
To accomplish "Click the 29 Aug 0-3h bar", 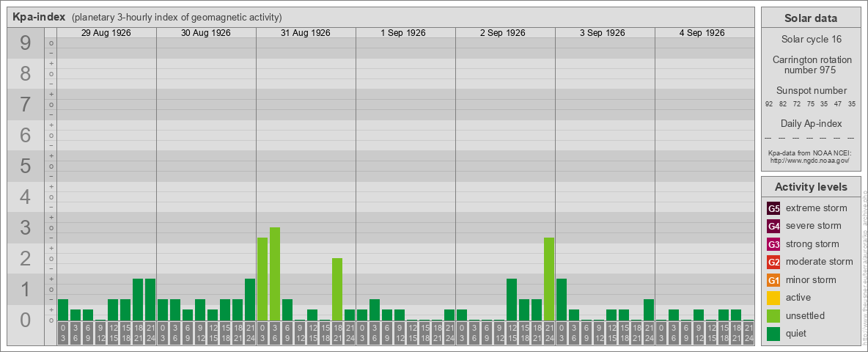I will pos(63,310).
